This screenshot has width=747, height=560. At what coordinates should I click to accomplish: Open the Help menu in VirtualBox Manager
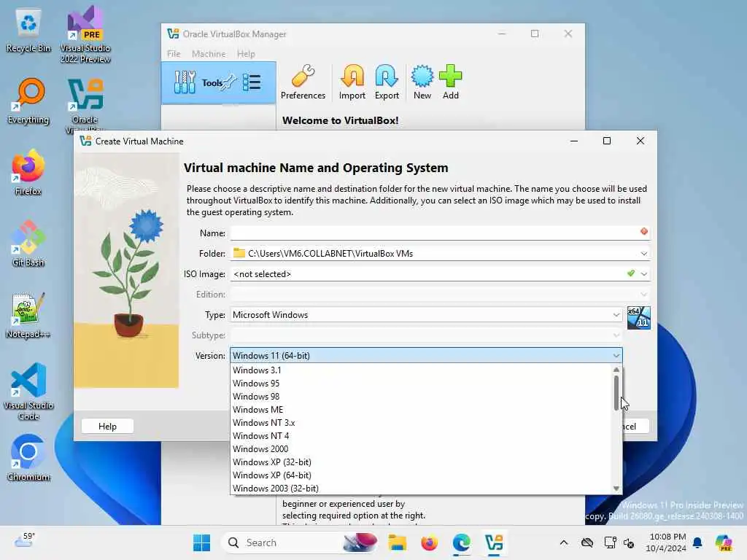(x=246, y=54)
